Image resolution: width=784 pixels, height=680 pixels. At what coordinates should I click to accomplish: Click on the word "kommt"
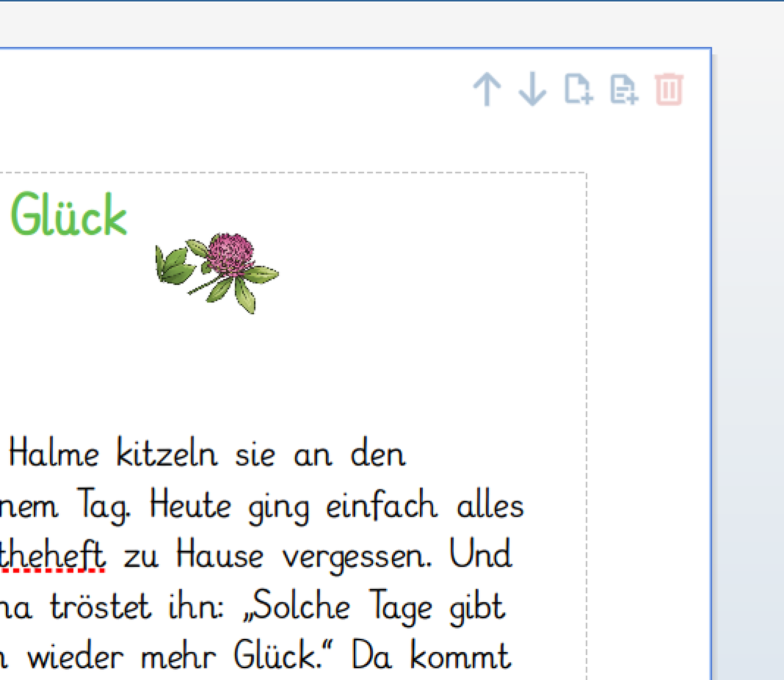[461, 657]
